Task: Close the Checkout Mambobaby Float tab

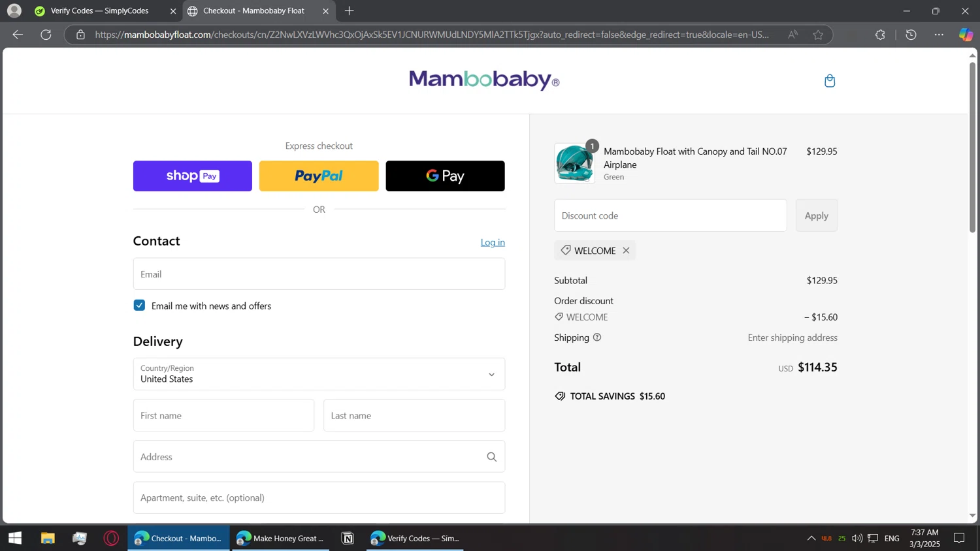Action: pos(325,11)
